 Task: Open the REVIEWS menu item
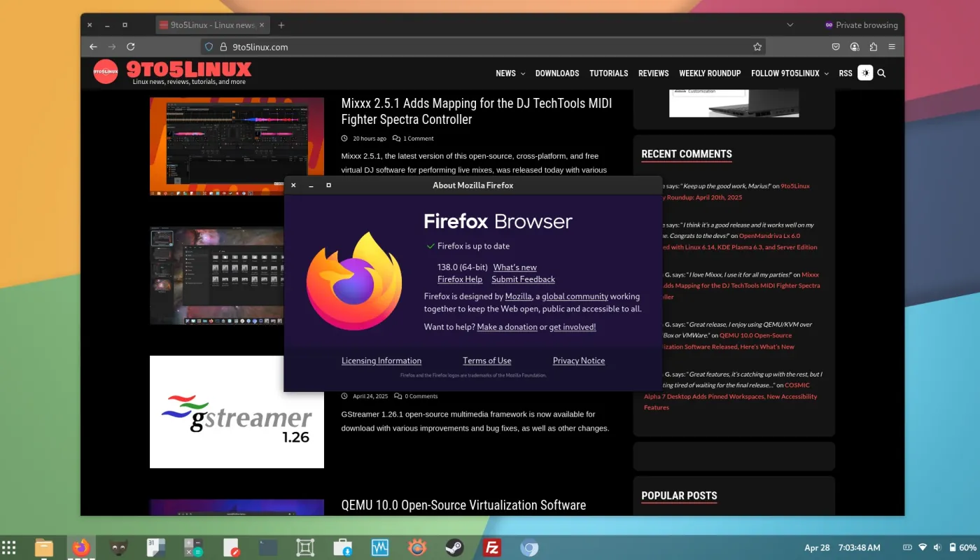pyautogui.click(x=654, y=73)
